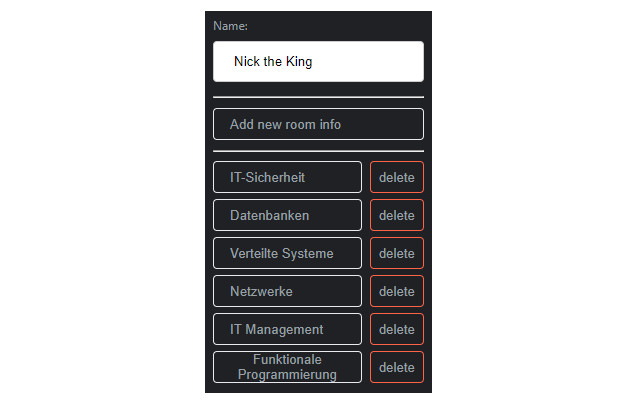The image size is (640, 400).
Task: Select the IT Management room
Action: tap(287, 329)
